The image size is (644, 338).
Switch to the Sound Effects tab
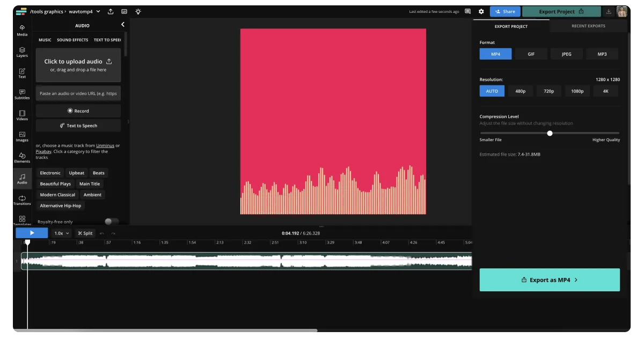pyautogui.click(x=72, y=39)
